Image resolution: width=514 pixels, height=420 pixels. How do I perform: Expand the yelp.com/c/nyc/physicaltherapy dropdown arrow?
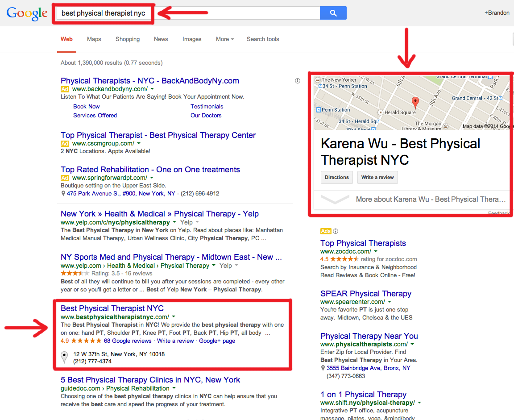click(174, 222)
